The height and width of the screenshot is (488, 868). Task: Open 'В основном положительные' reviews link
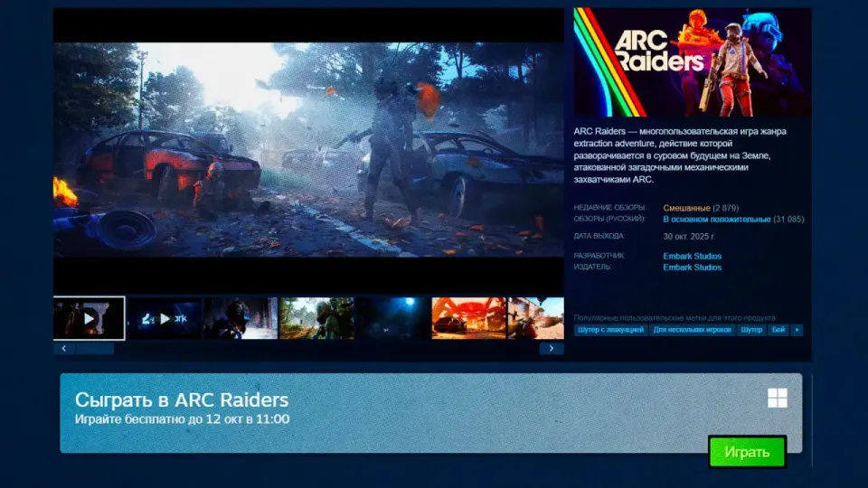click(x=717, y=219)
